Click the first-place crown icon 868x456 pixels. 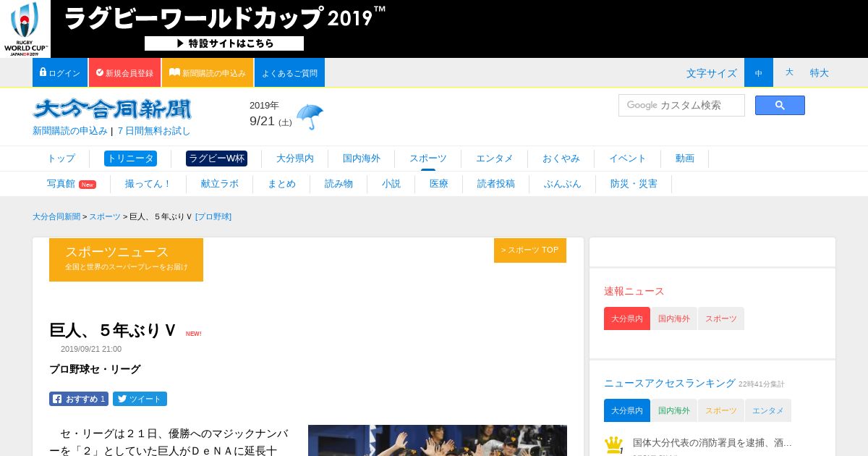click(613, 444)
